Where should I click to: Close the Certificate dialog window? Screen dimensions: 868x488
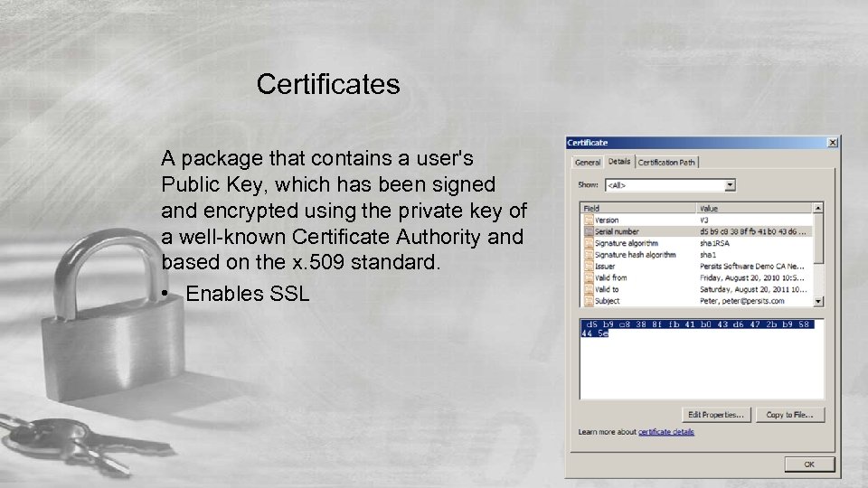coord(832,143)
